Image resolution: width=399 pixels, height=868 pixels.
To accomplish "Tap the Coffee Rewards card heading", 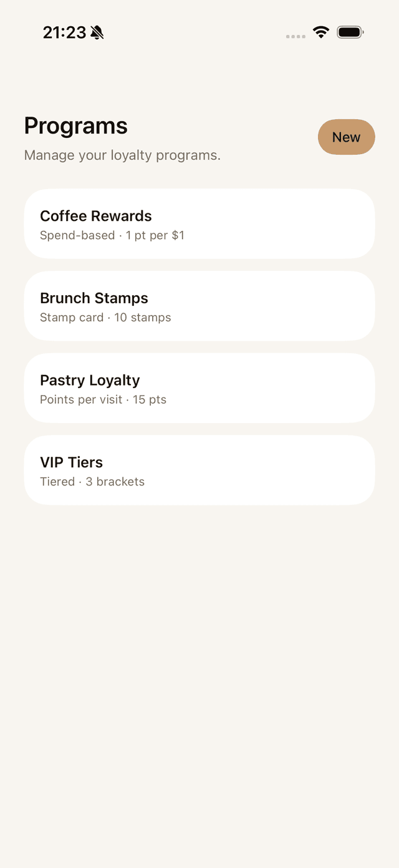I will pos(96,216).
